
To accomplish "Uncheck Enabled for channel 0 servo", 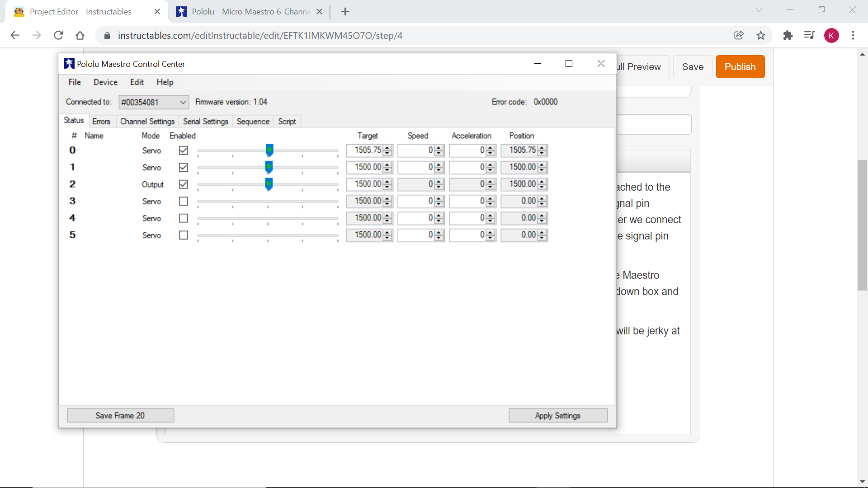I will 183,150.
